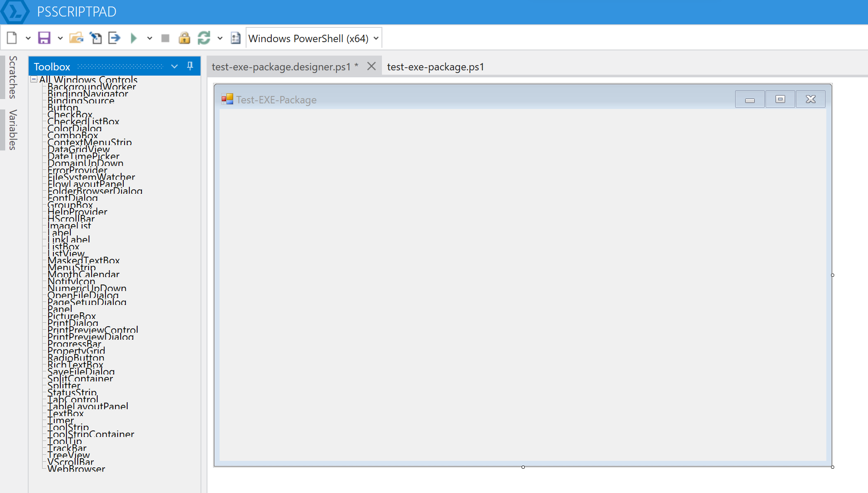The image size is (868, 493).
Task: Collapse the Toolbox panel chevron
Action: point(174,66)
